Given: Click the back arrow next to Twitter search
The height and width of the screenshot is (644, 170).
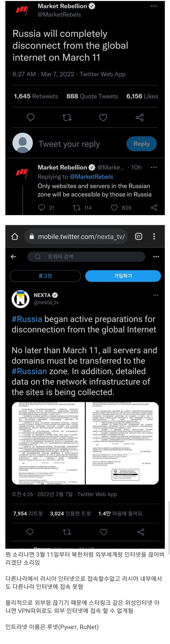Looking at the screenshot, I should pyautogui.click(x=14, y=257).
